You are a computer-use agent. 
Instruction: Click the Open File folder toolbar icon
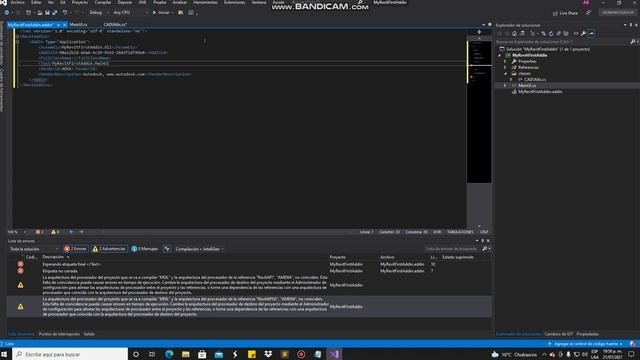click(x=40, y=13)
